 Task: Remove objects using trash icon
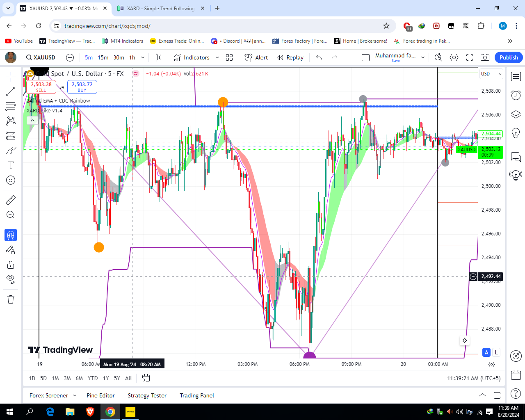[x=11, y=299]
